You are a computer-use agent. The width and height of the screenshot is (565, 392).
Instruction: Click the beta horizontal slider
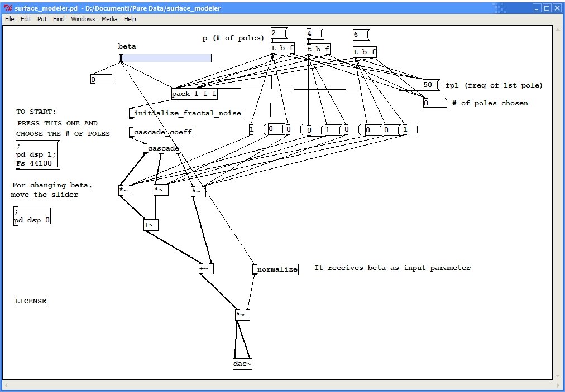[x=165, y=58]
